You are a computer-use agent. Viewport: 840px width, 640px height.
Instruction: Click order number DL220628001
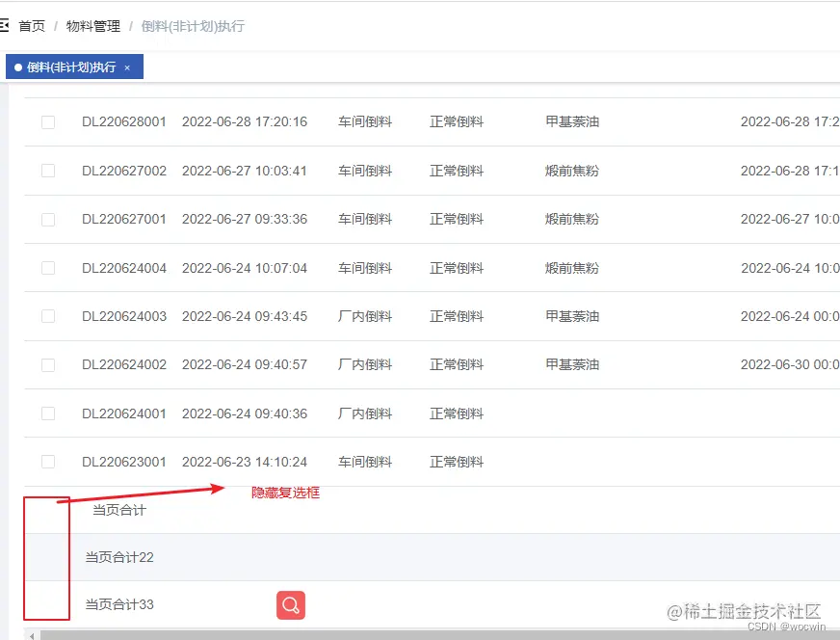pyautogui.click(x=124, y=121)
